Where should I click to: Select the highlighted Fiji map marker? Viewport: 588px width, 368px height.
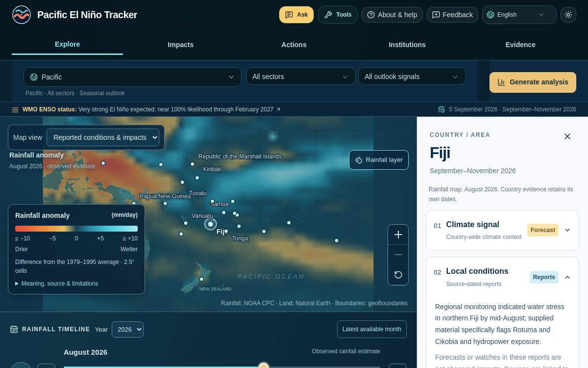tap(211, 224)
